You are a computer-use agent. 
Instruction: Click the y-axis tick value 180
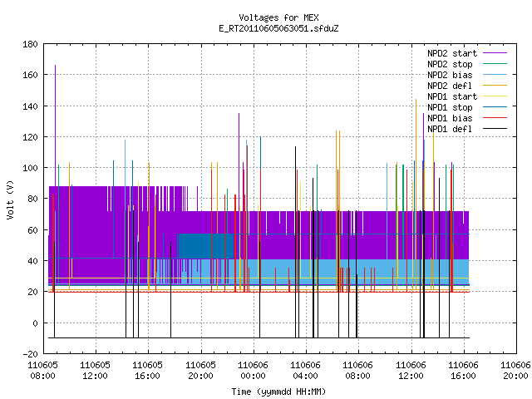[30, 44]
